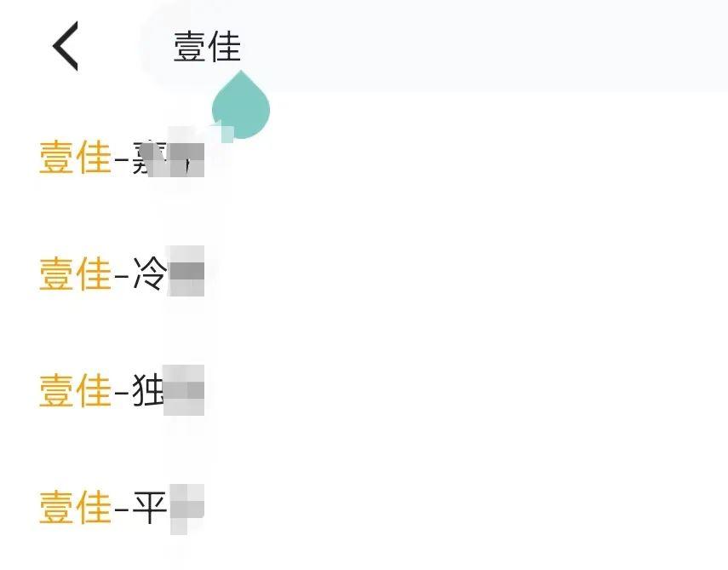Tap the 平 character in last suggestion
728x570 pixels.
click(x=148, y=509)
